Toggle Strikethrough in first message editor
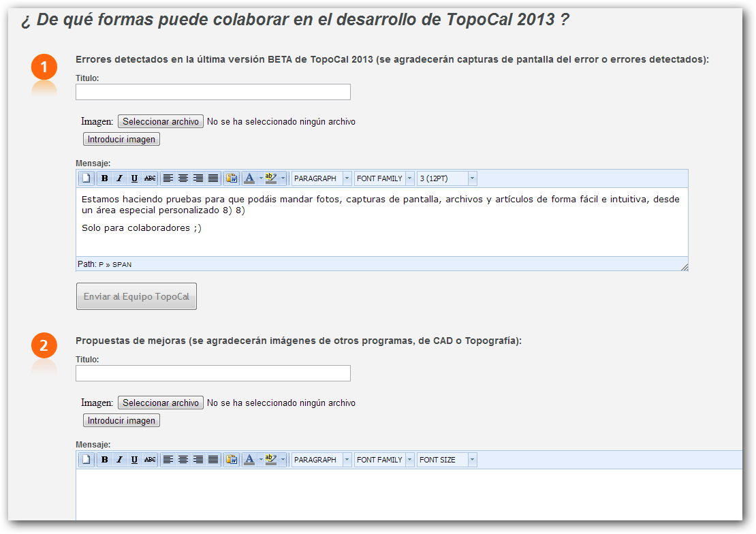756x534 pixels. [x=150, y=178]
